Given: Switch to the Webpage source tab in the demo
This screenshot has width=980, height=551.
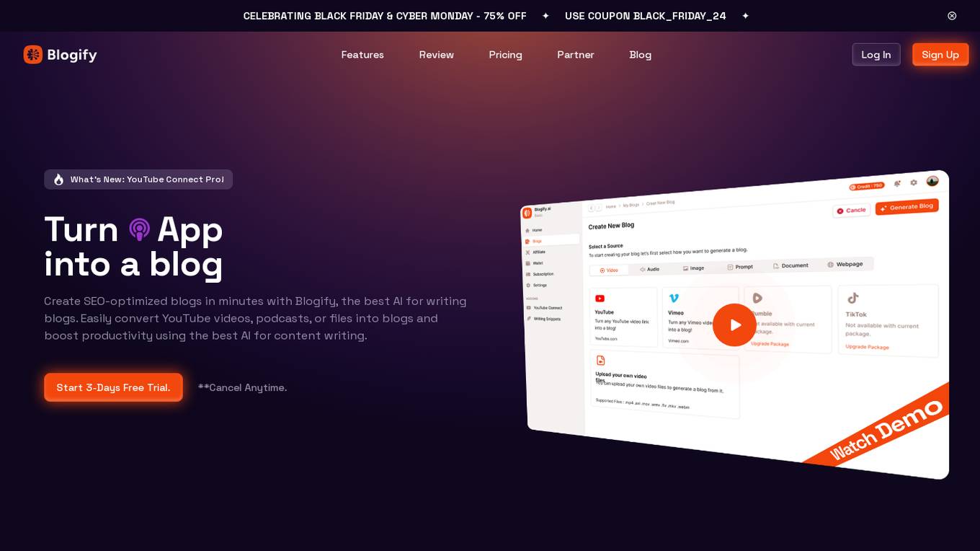Looking at the screenshot, I should pyautogui.click(x=845, y=264).
